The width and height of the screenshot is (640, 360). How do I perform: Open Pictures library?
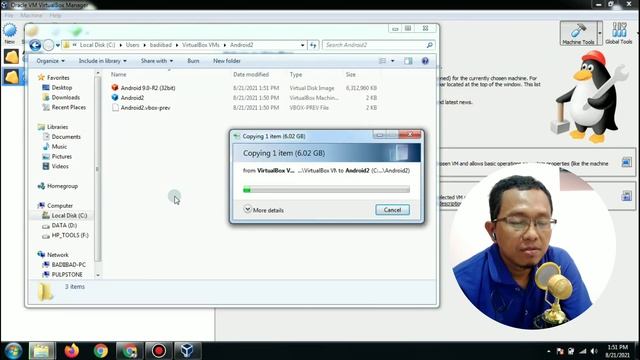tap(62, 156)
